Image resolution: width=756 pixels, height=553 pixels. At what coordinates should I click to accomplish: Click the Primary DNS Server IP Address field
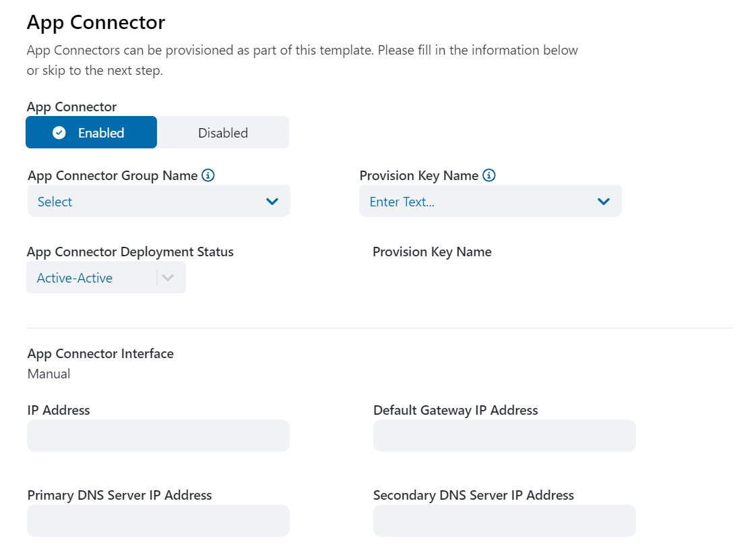[x=158, y=521]
